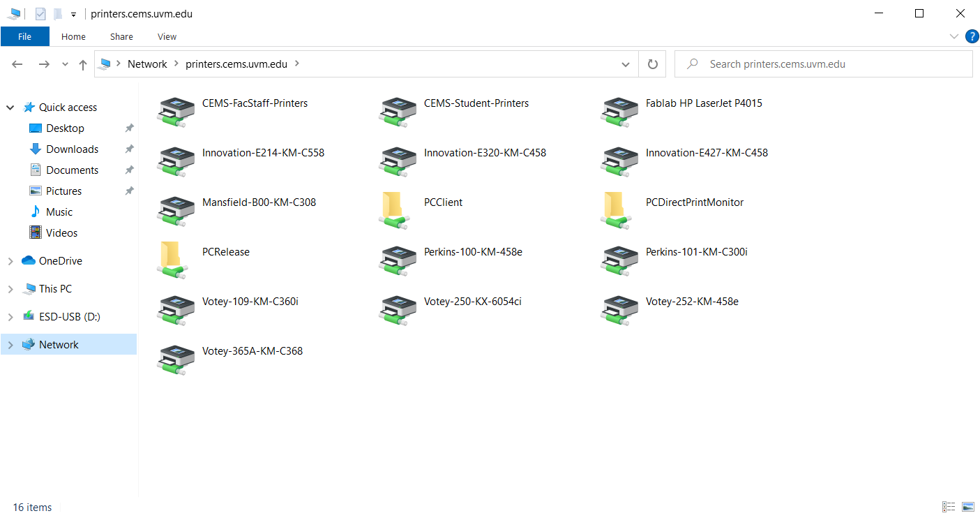Screen dimensions: 980x518
Task: Click the Search printers.cems.uvm.edu box
Action: pos(823,64)
